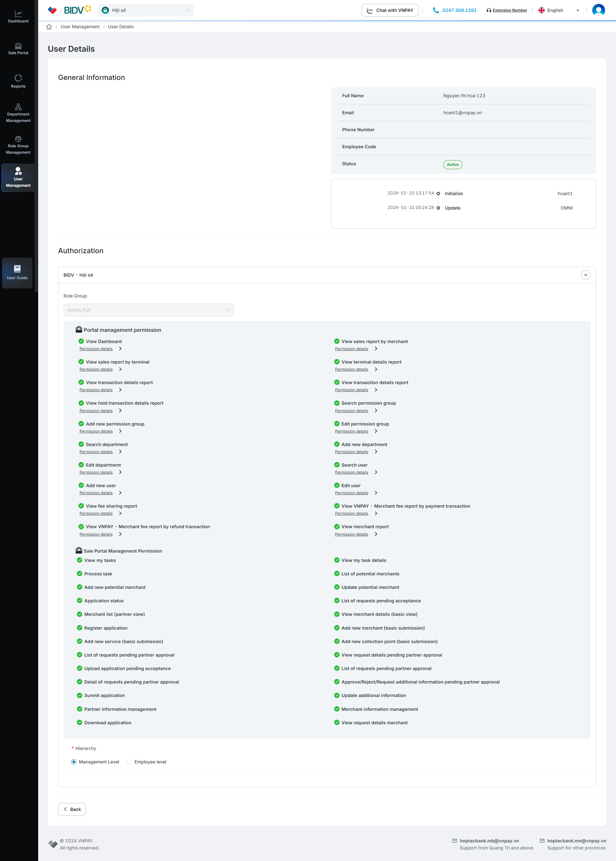Image resolution: width=616 pixels, height=861 pixels.
Task: Open the Dashboard sidebar icon
Action: 18,14
